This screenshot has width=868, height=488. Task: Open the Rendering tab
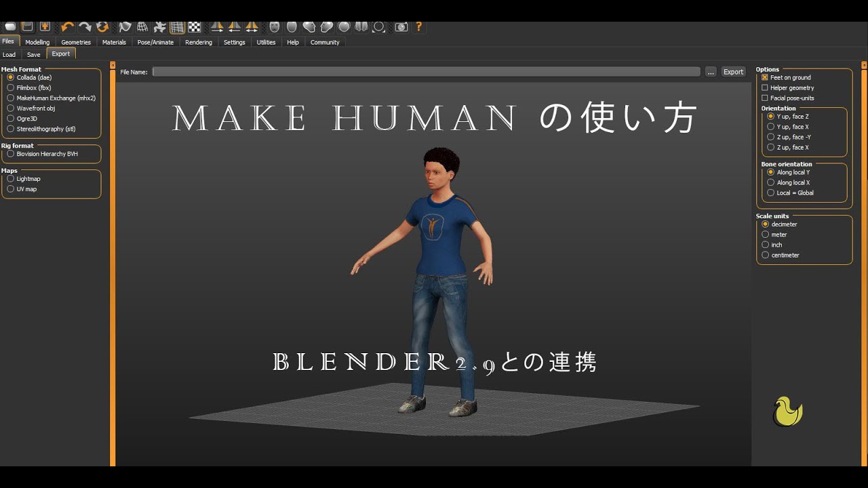(199, 42)
